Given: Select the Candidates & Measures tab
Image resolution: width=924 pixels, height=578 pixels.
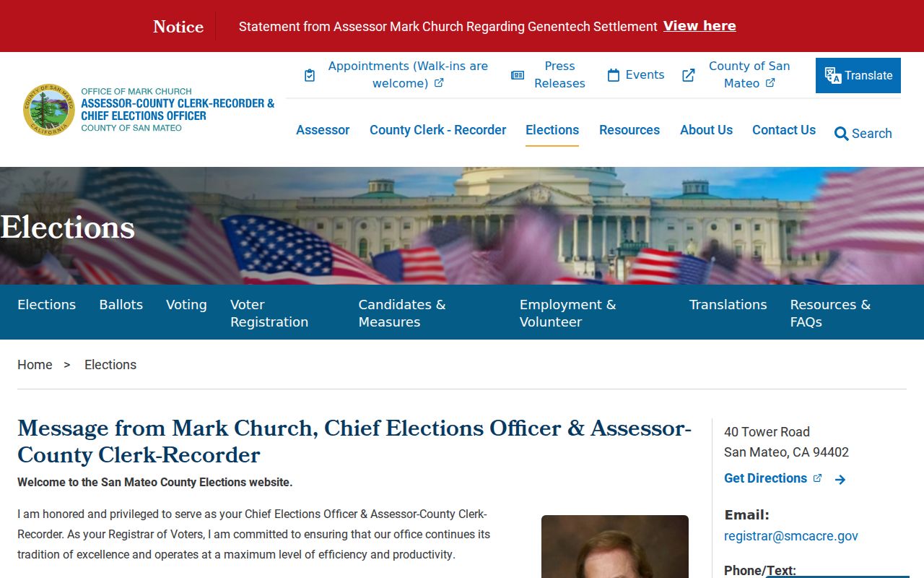Looking at the screenshot, I should (402, 314).
